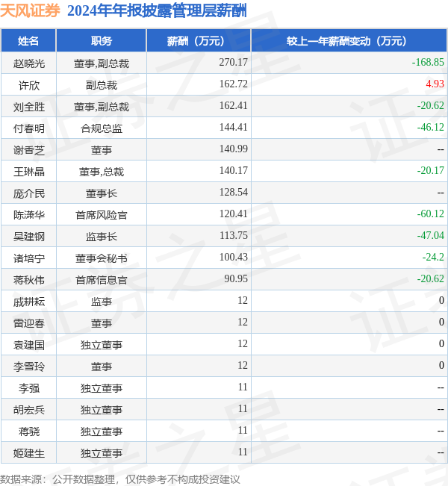This screenshot has height=486, width=448.
Task: Click the 合规总监 position cell
Action: [102, 128]
